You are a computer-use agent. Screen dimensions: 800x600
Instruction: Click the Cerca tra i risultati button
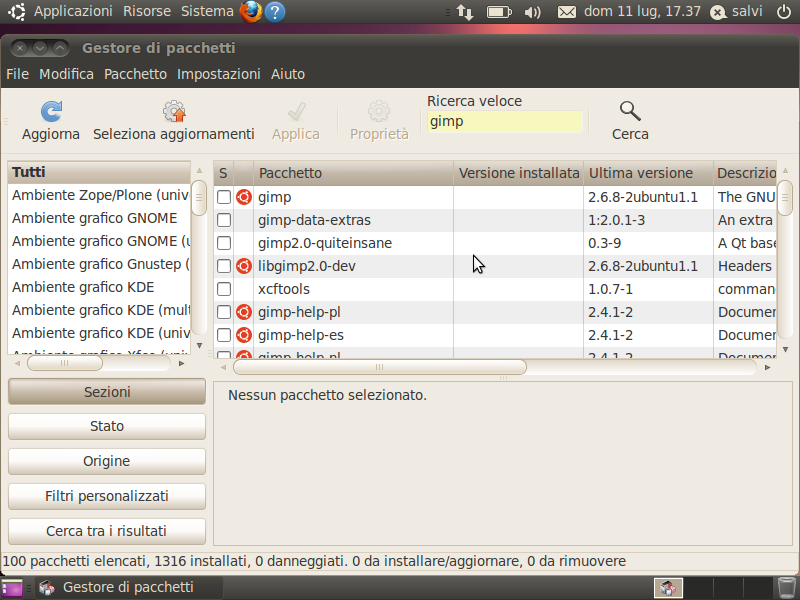107,531
